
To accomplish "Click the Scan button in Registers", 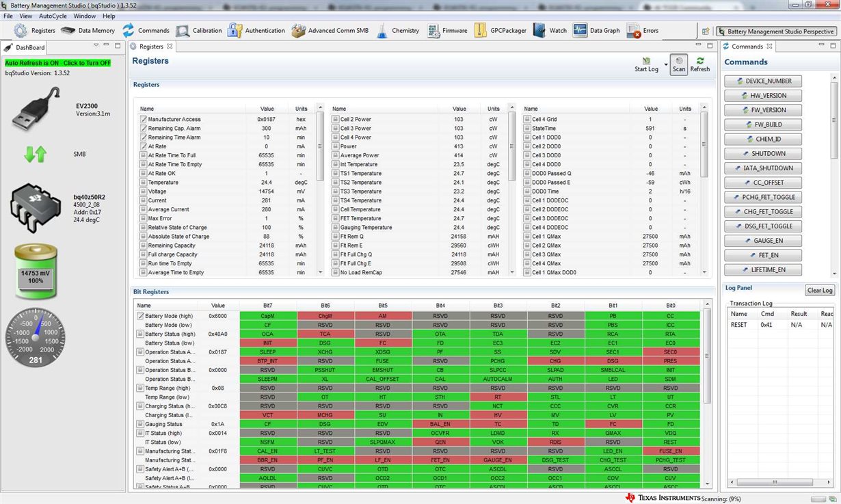I will [679, 64].
